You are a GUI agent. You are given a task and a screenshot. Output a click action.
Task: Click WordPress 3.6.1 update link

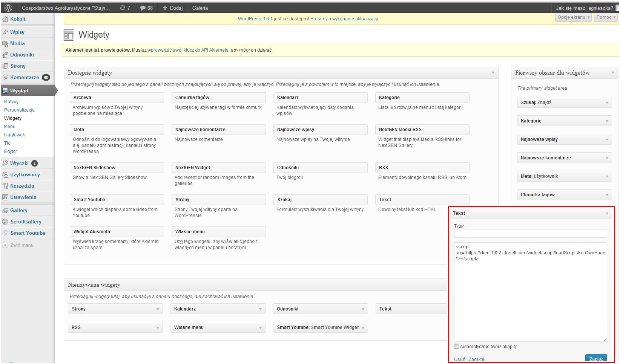255,19
